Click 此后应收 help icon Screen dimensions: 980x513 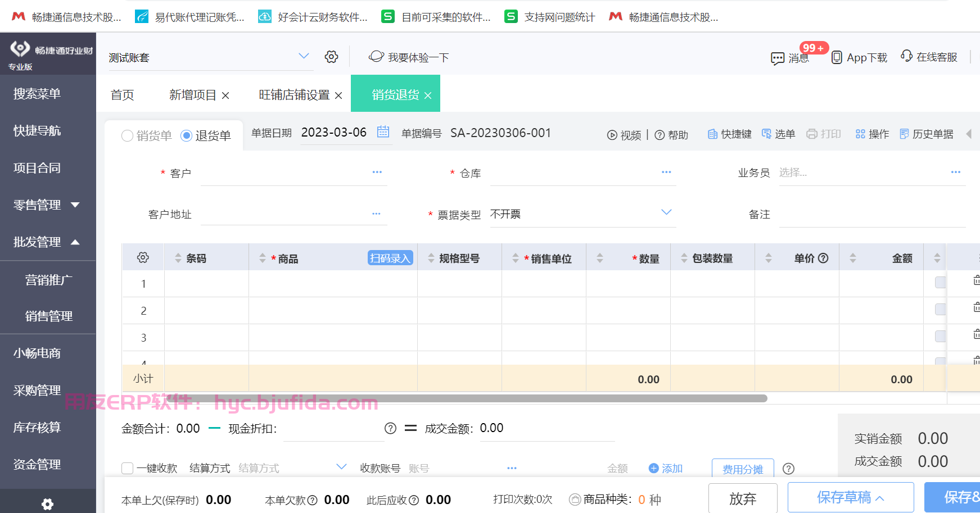[x=414, y=500]
